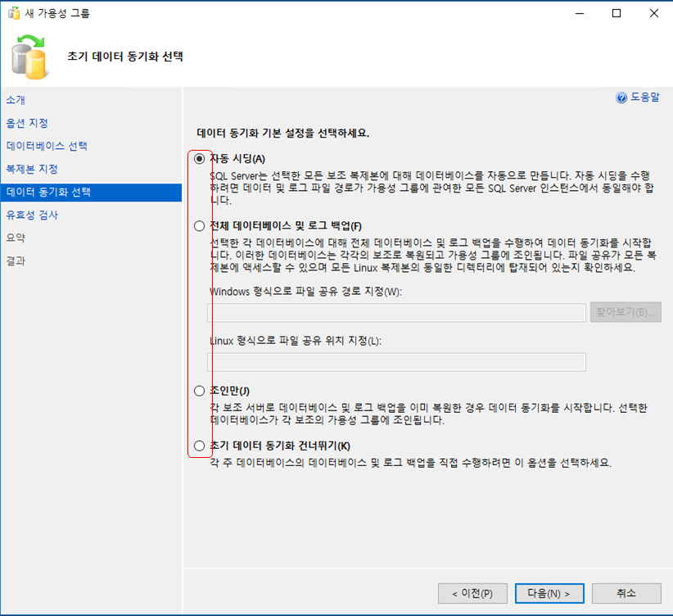Image resolution: width=673 pixels, height=616 pixels.
Task: Choose 전체 데이터베이스 및 로그 백업(F) option
Action: pos(199,226)
